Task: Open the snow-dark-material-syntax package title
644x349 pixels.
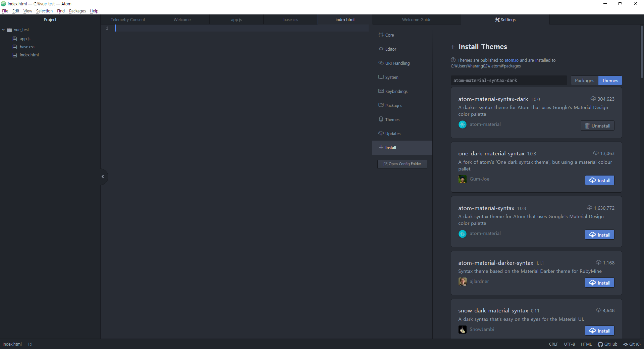Action: pos(493,311)
